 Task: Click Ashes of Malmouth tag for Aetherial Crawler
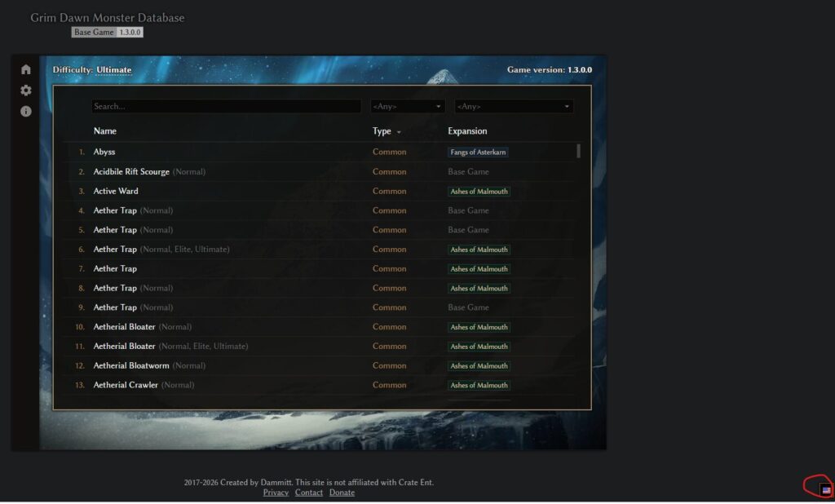tap(479, 385)
